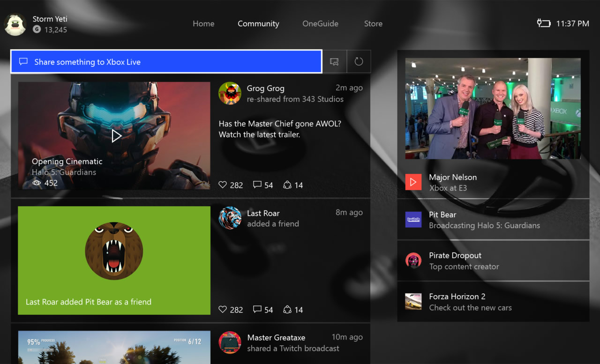The image size is (600, 364).
Task: Open the Xbox at E3 video thumbnail
Action: tap(493, 109)
